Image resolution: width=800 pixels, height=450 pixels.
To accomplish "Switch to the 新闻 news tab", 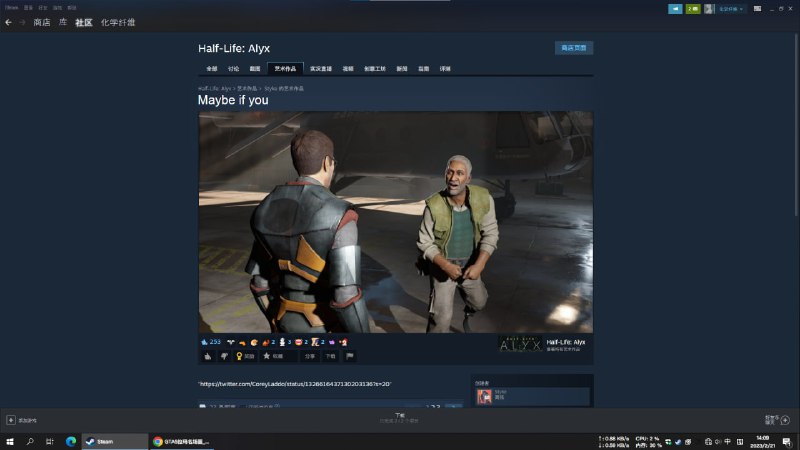I will click(402, 69).
